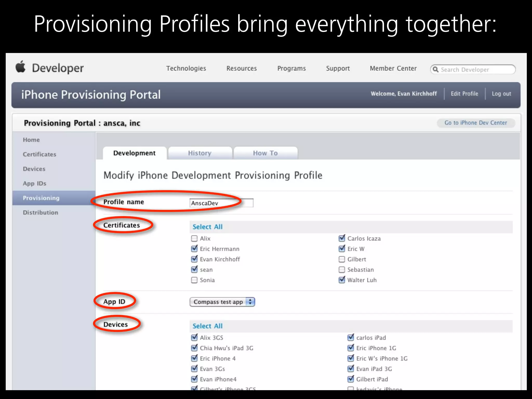
Task: Uncheck the carlos iPad device
Action: pyautogui.click(x=351, y=338)
